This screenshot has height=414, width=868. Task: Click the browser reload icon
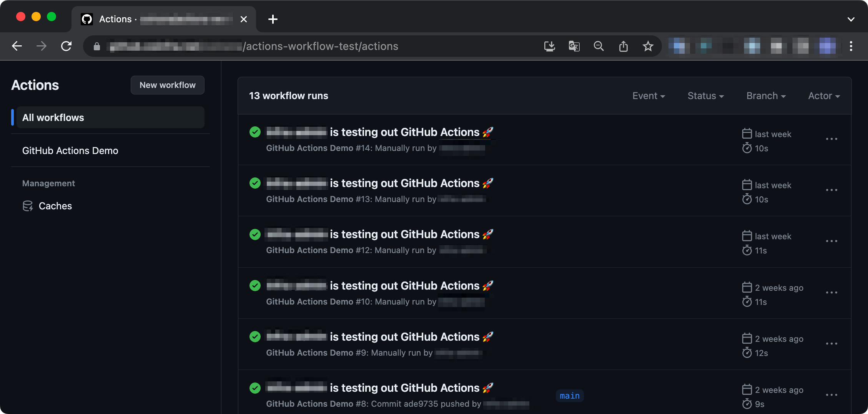66,46
